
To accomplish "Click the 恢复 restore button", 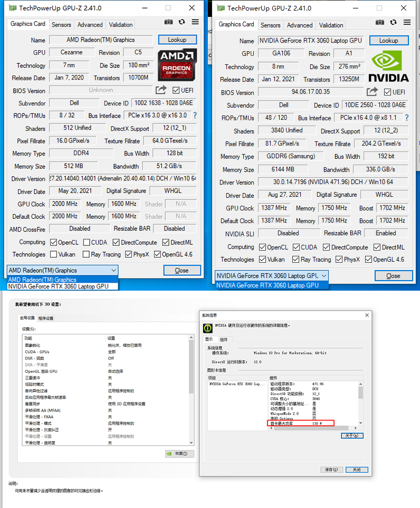I will [x=180, y=454].
